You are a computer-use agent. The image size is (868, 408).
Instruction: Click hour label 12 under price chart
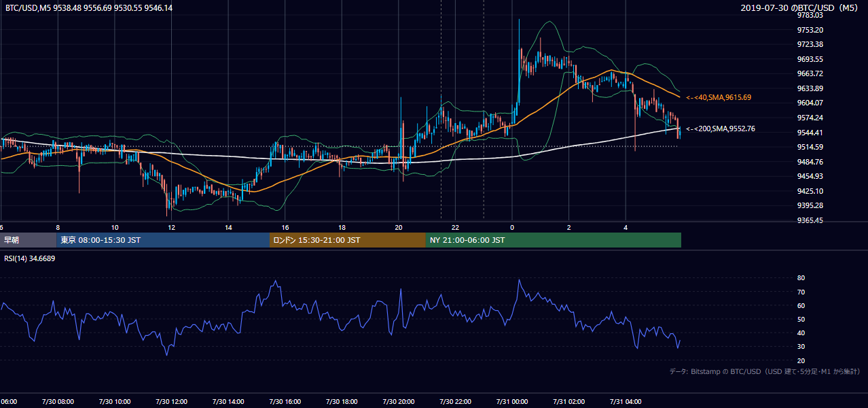point(172,227)
